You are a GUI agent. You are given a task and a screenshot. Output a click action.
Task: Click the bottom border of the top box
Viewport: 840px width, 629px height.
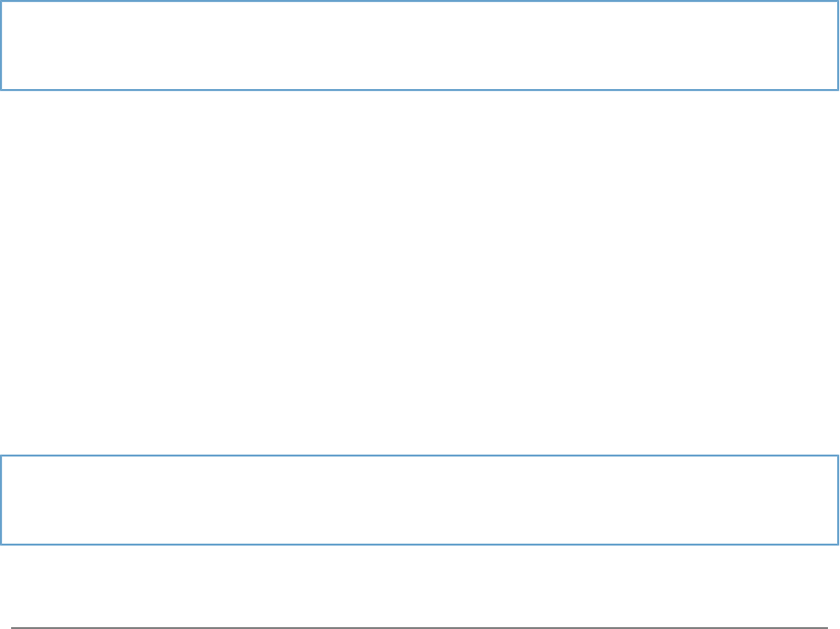point(420,89)
